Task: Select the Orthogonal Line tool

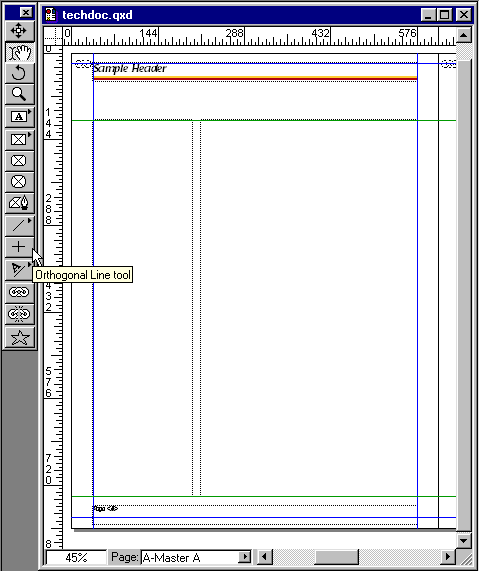Action: [20, 247]
